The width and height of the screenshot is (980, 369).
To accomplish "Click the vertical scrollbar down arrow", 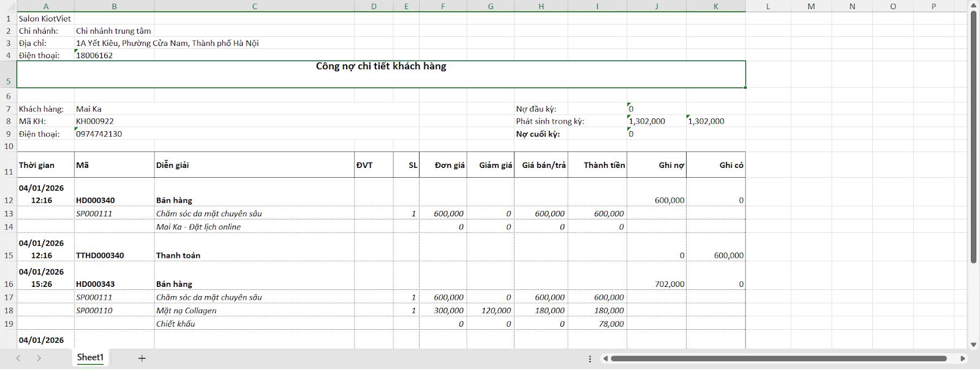I will click(973, 345).
